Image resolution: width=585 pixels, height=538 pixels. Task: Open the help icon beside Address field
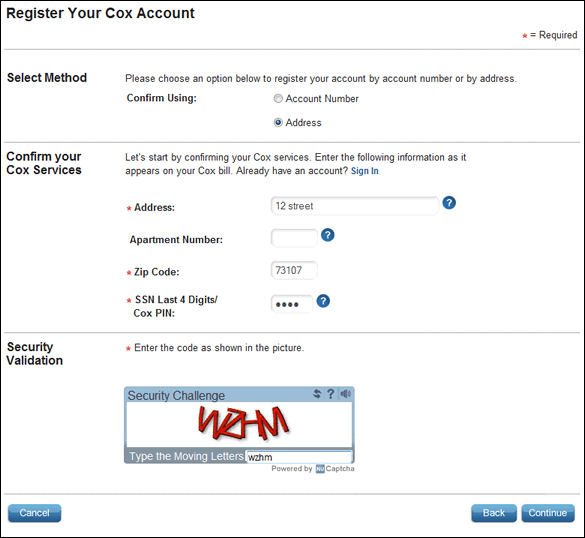pos(449,203)
